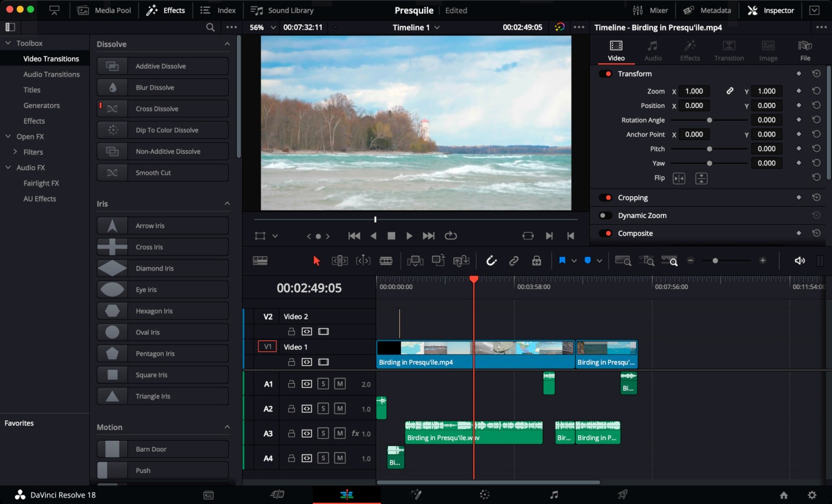Click the flip horizontal icon
This screenshot has height=504, width=832.
679,178
